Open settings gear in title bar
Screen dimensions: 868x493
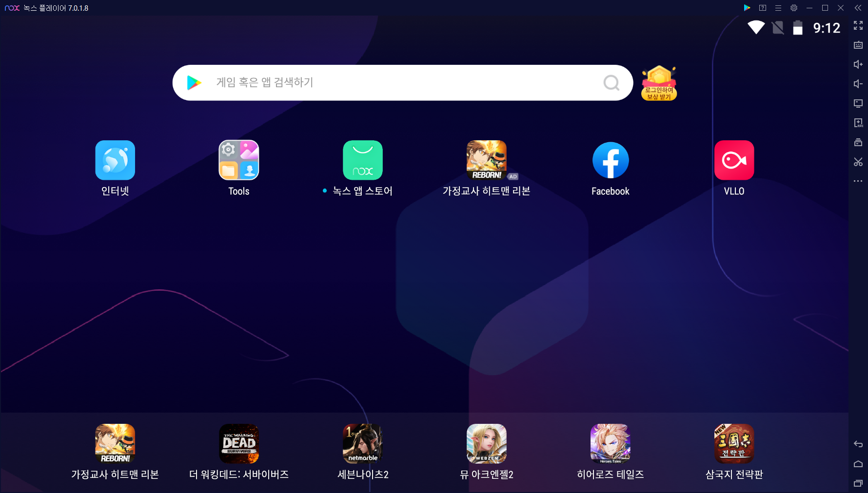click(x=794, y=8)
